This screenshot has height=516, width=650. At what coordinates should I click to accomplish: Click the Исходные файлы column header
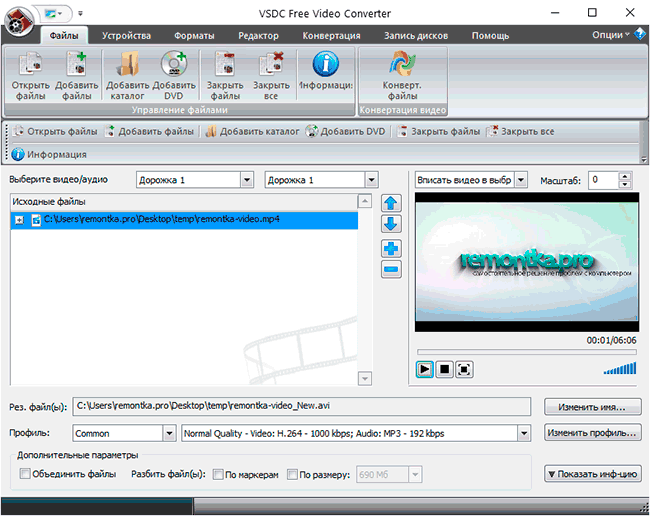184,202
